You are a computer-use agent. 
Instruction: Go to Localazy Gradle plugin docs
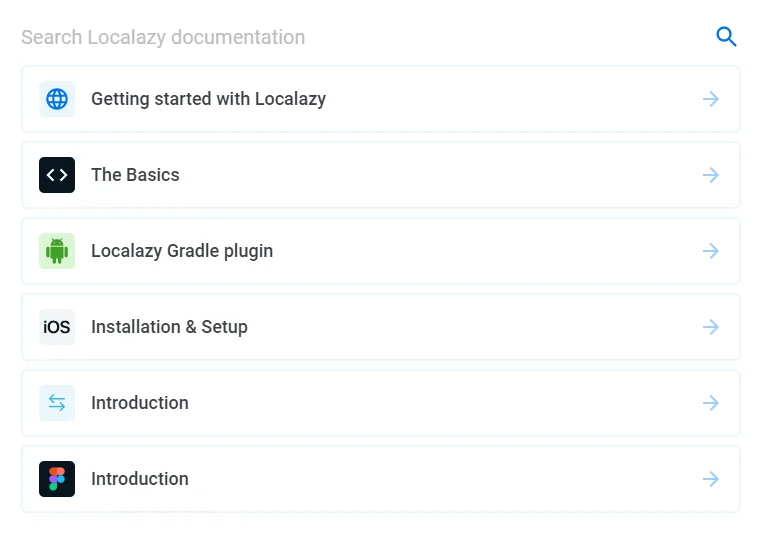click(x=182, y=251)
